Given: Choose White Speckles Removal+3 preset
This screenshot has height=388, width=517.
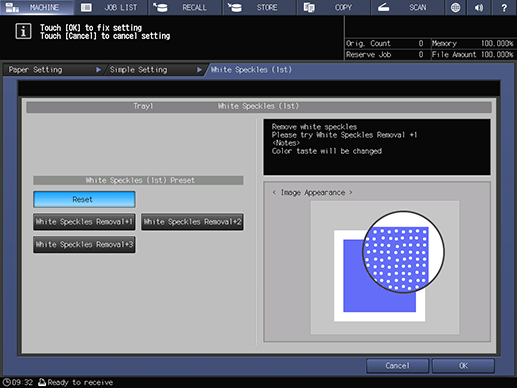Looking at the screenshot, I should (84, 245).
